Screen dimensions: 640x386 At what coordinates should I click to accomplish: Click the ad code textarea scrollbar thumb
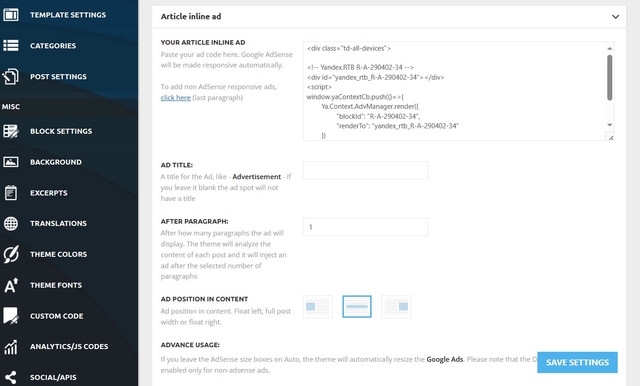click(x=609, y=78)
